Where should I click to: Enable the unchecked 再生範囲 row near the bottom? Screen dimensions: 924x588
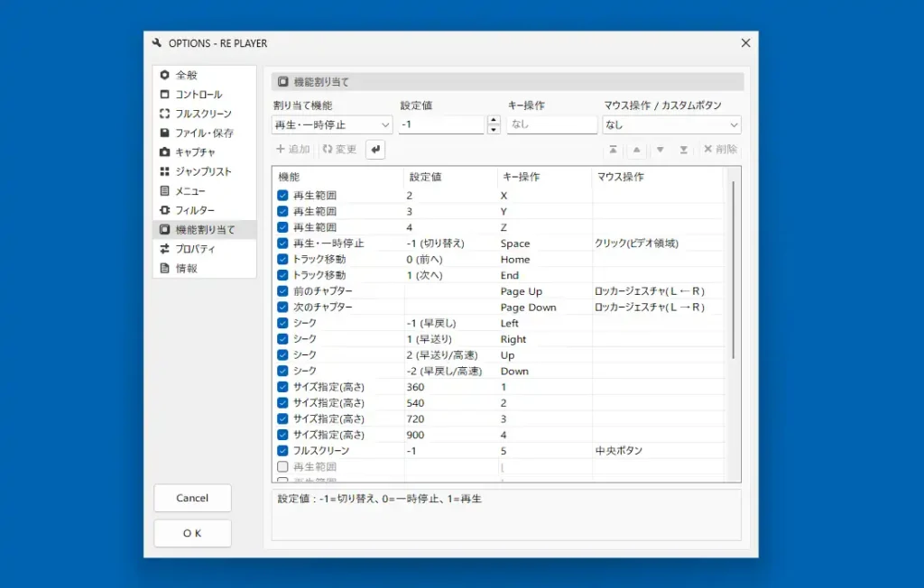tap(282, 467)
